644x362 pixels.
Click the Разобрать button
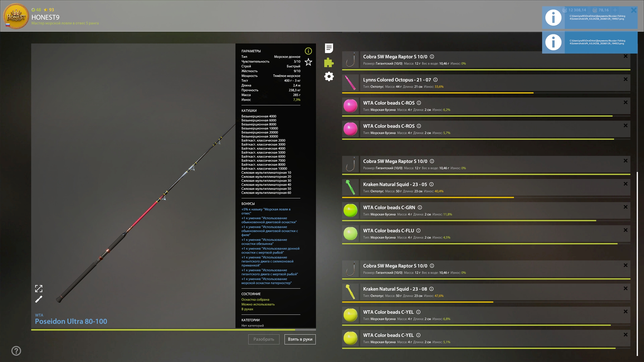(x=264, y=339)
